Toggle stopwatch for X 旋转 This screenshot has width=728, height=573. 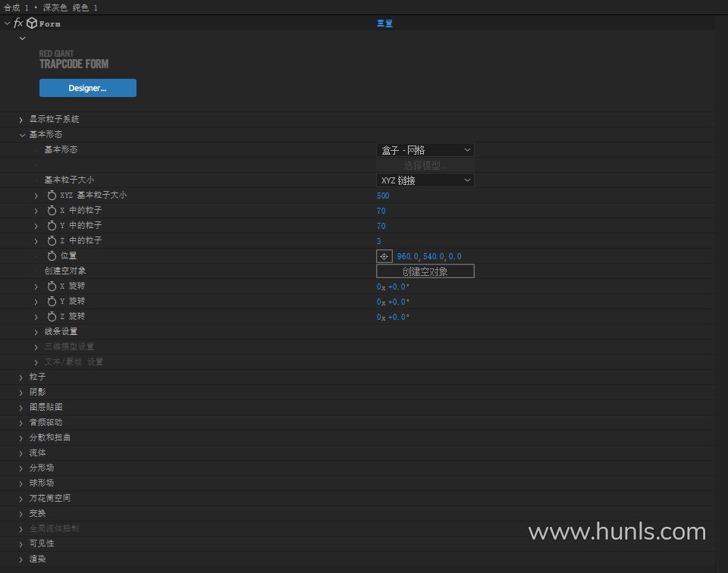click(52, 286)
